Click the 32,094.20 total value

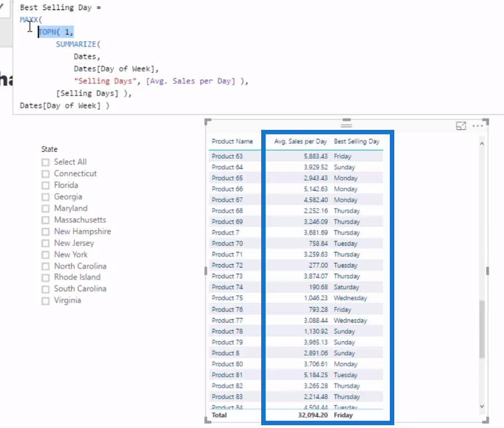313,415
